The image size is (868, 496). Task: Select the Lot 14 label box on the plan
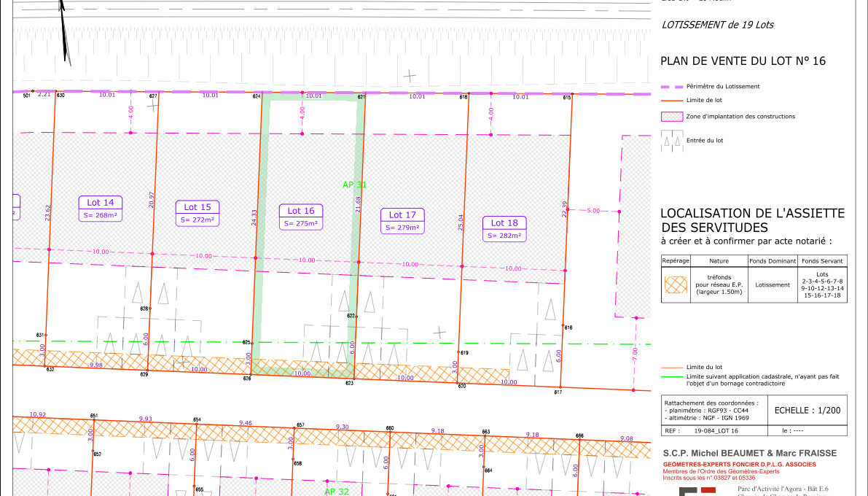100,209
